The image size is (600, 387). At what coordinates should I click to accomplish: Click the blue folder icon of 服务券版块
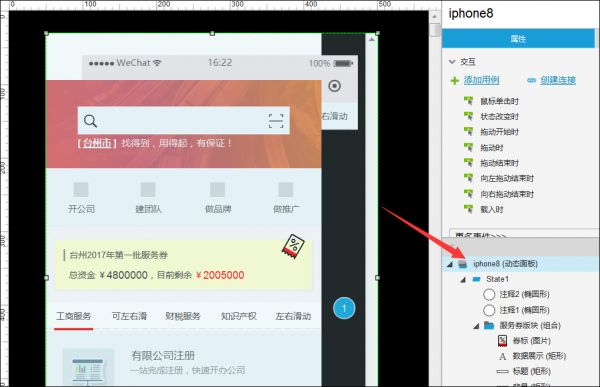[x=489, y=325]
